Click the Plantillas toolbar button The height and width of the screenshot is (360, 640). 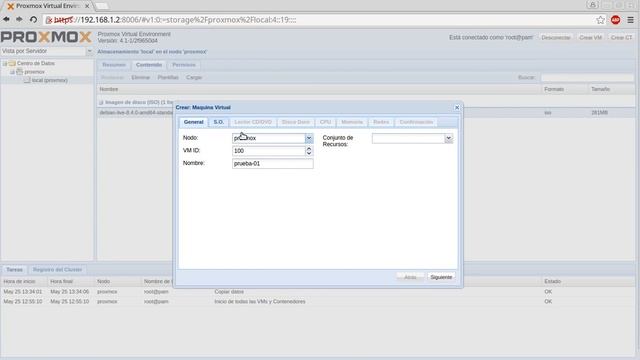(168, 77)
